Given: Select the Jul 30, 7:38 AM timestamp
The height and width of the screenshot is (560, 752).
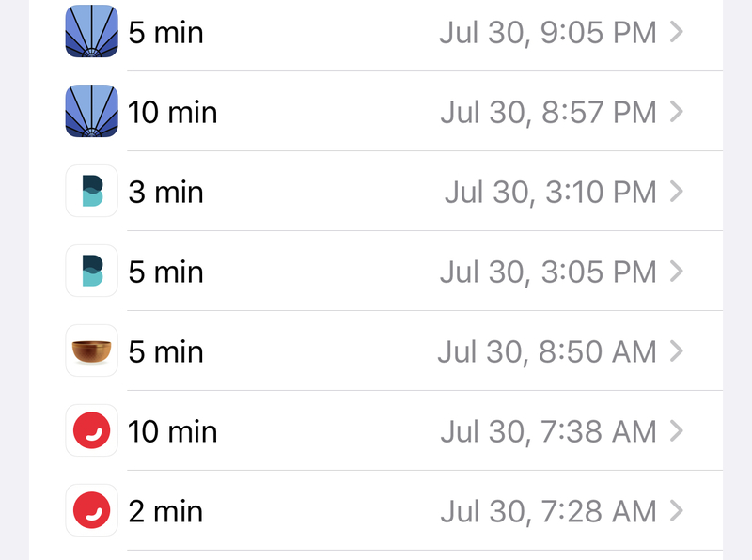Looking at the screenshot, I should (x=549, y=431).
